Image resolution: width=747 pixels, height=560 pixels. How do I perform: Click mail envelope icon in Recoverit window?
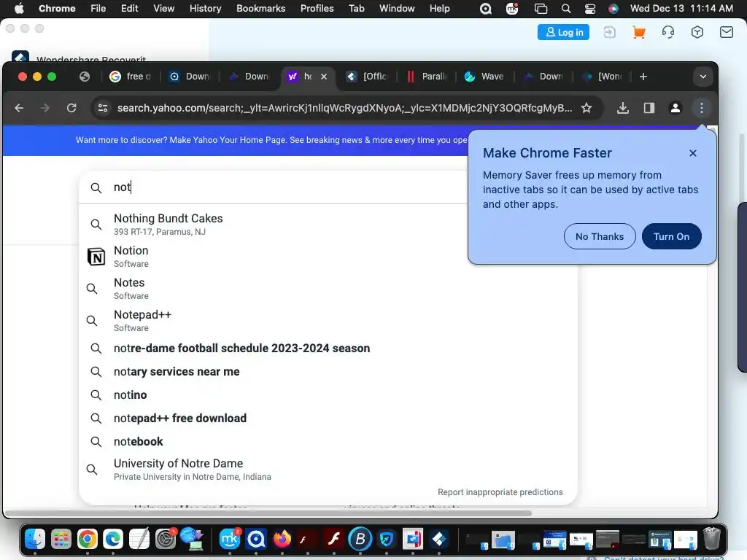pyautogui.click(x=726, y=32)
